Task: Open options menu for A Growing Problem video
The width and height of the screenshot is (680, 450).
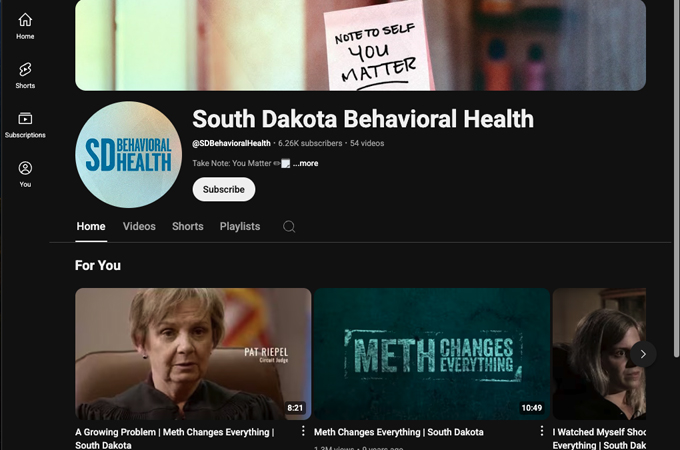Action: (x=303, y=431)
